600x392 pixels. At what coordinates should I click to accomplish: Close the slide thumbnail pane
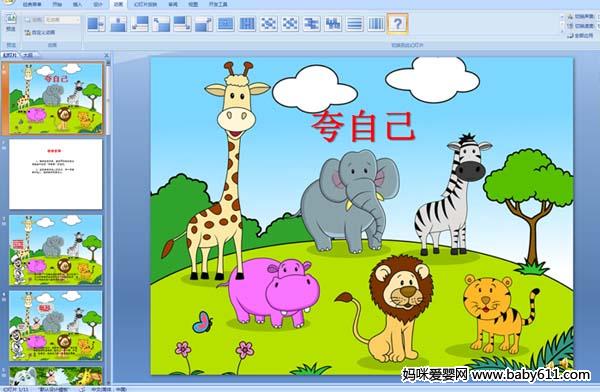106,56
